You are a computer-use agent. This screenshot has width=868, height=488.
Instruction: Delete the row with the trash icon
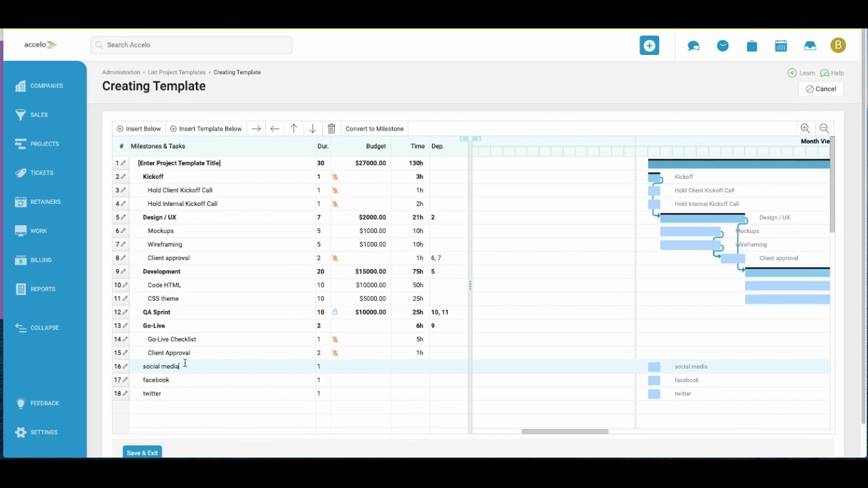click(332, 129)
